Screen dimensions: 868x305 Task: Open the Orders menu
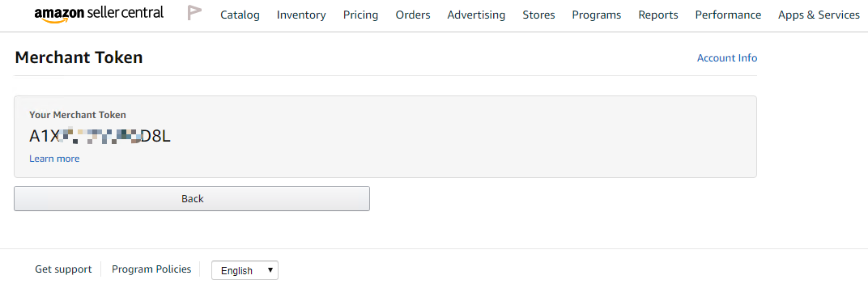pyautogui.click(x=412, y=15)
